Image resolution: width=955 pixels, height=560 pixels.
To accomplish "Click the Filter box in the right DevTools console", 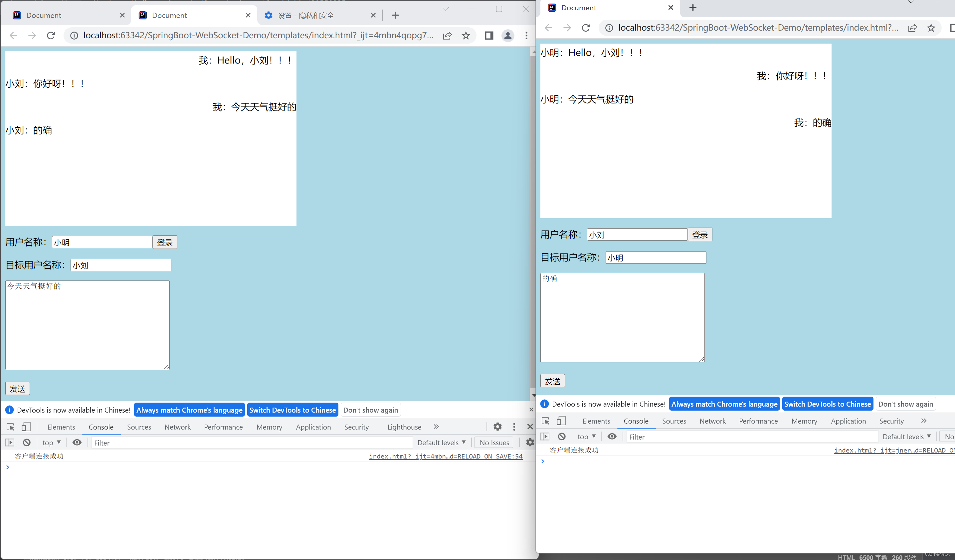I will click(752, 437).
